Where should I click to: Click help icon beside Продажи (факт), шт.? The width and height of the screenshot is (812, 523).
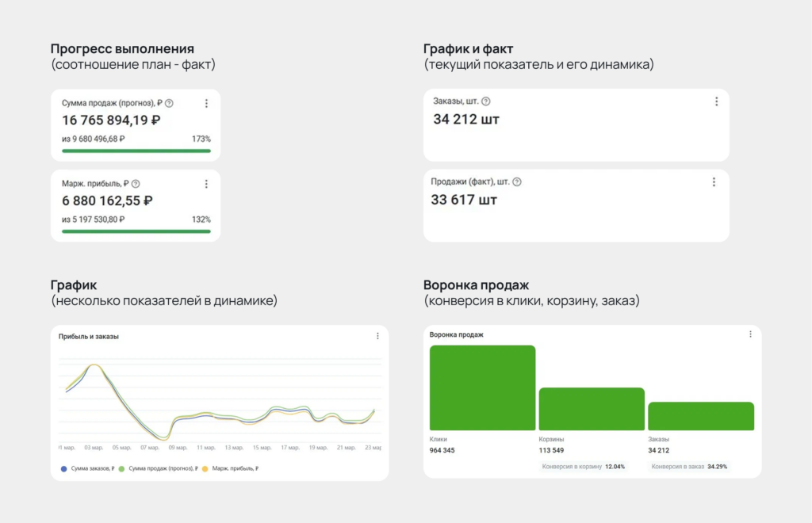517,182
